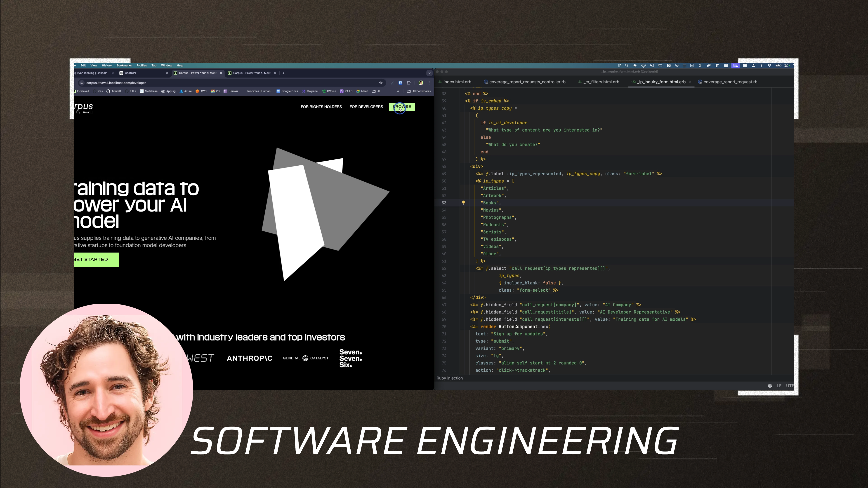868x488 pixels.
Task: Open the Profiles menu in the menu bar
Action: point(142,65)
